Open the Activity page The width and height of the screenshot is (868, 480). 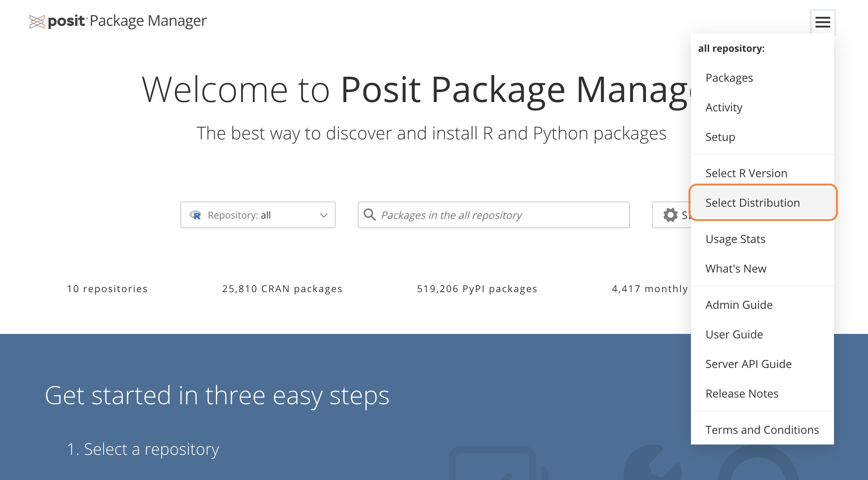[723, 107]
